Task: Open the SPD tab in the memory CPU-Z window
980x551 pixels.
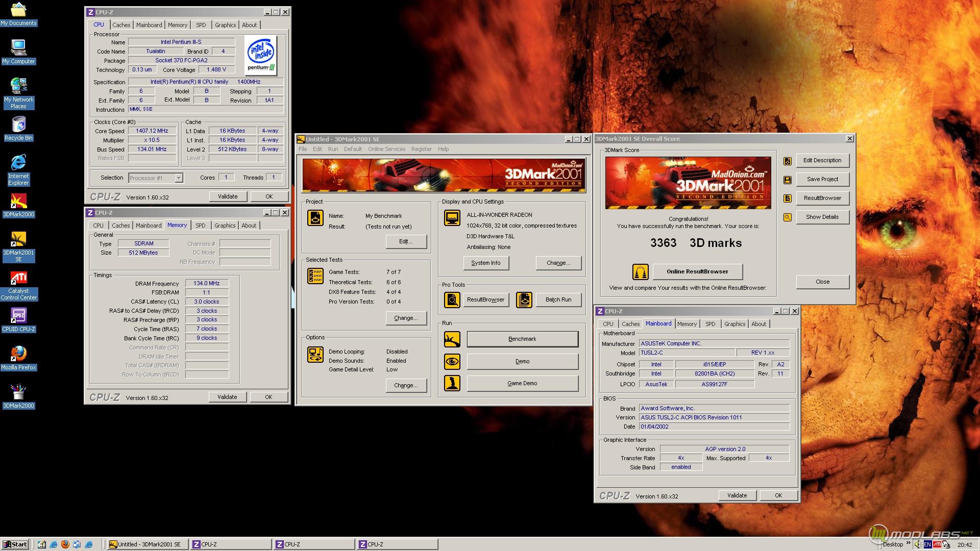Action: coord(200,226)
